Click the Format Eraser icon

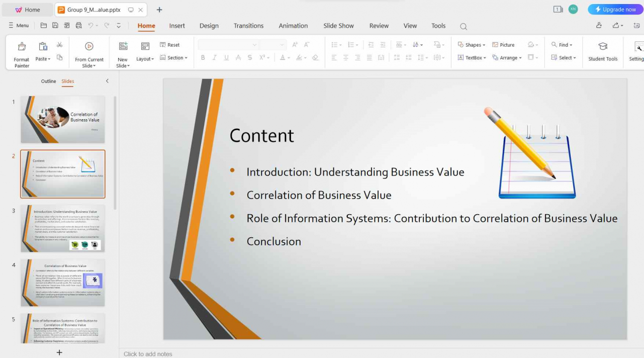(315, 57)
